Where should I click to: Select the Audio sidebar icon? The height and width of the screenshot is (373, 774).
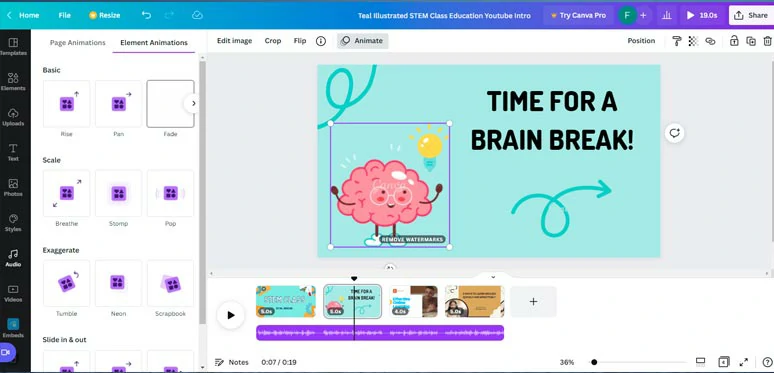13,258
